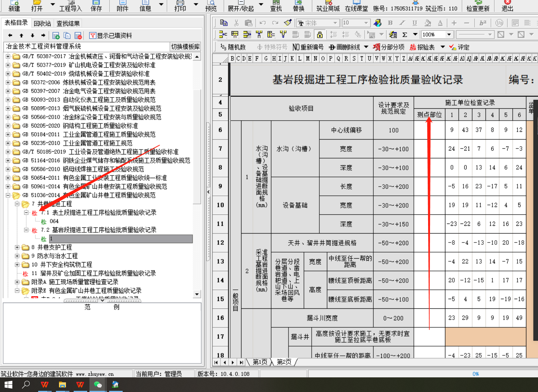Click 分部分项 button
This screenshot has width=538, height=392.
pos(389,47)
